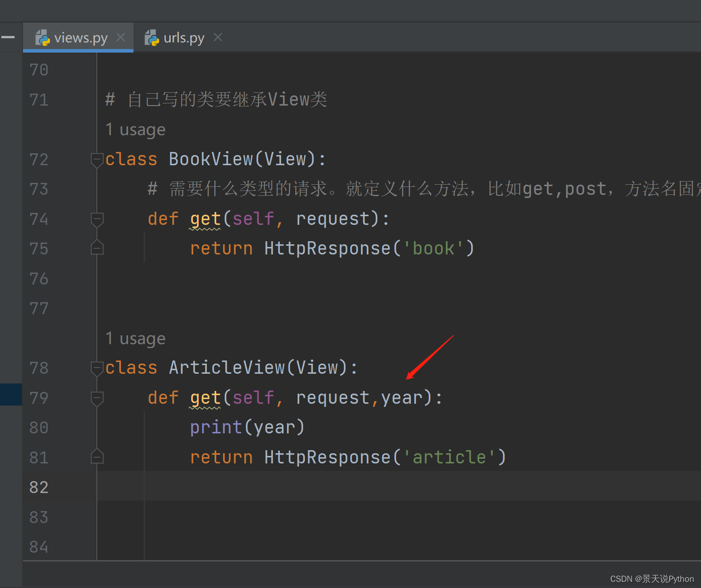Collapse the ArticleView class fold marker
The image size is (701, 588).
(x=97, y=368)
